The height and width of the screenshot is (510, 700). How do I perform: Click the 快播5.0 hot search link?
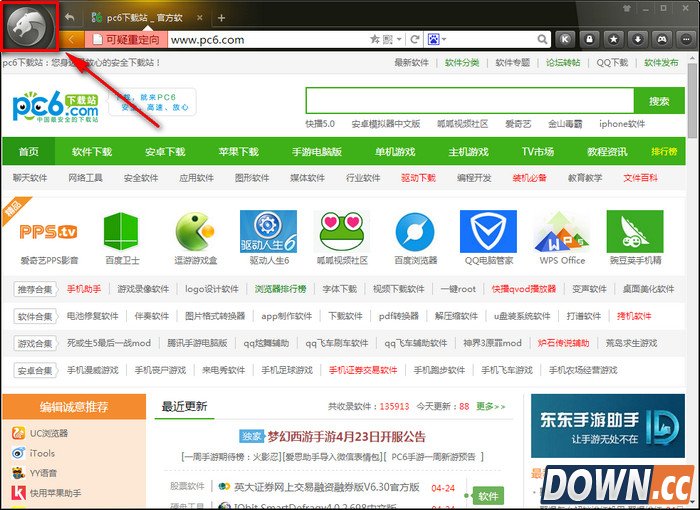tap(320, 124)
